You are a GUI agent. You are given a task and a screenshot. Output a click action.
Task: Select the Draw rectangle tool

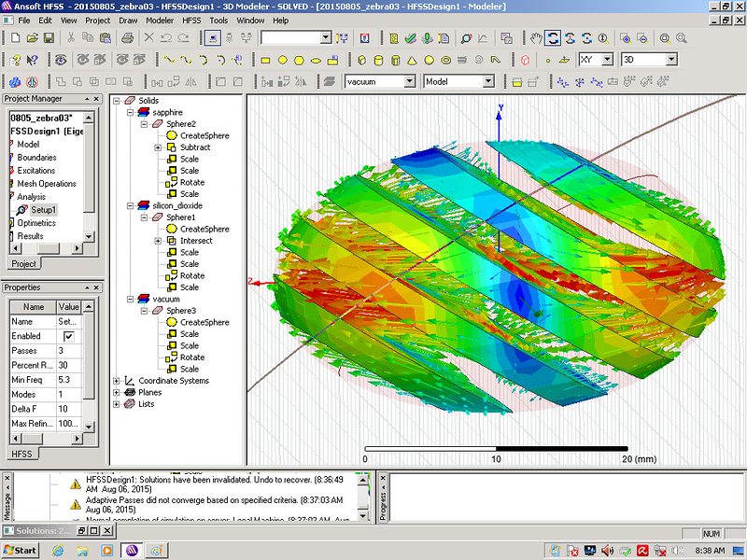(x=265, y=60)
